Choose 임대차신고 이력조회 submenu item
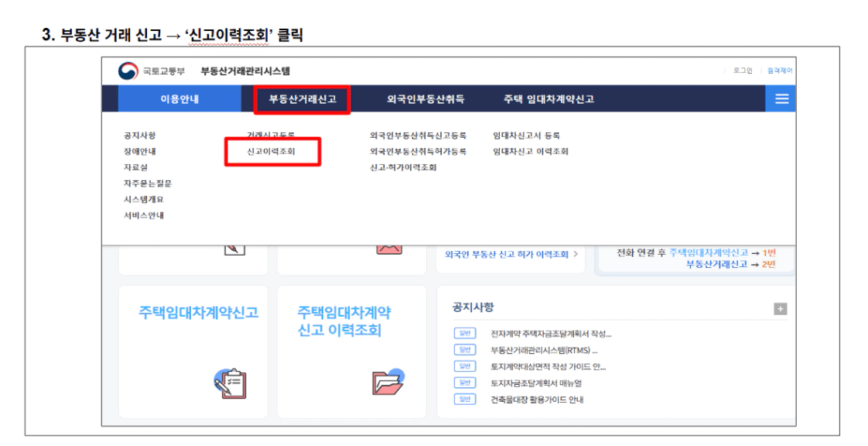Viewport: 868px width, 446px height. (530, 152)
